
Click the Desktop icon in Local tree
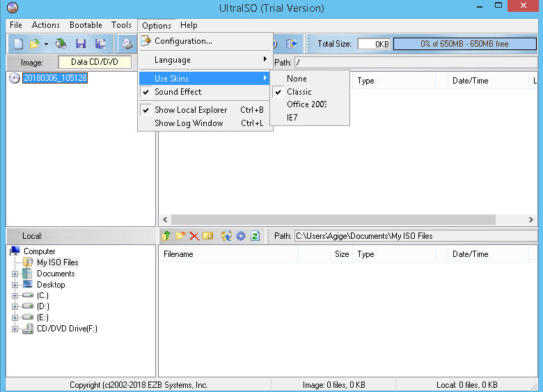pos(28,284)
